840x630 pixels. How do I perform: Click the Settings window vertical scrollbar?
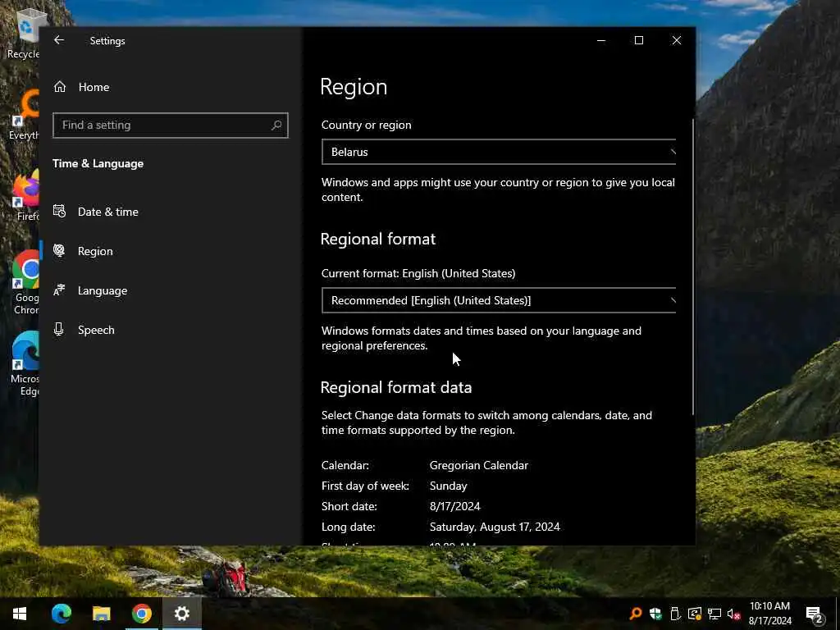click(x=692, y=267)
